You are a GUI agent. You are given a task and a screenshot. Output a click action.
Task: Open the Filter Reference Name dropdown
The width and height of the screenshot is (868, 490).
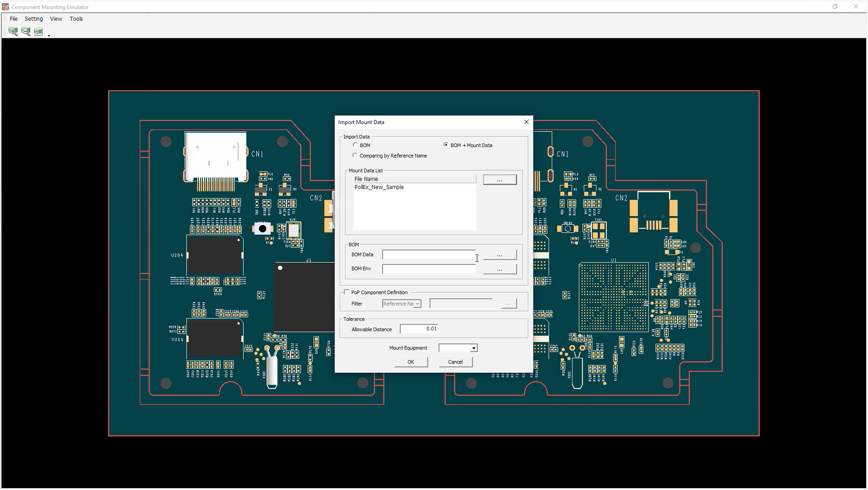tap(417, 304)
